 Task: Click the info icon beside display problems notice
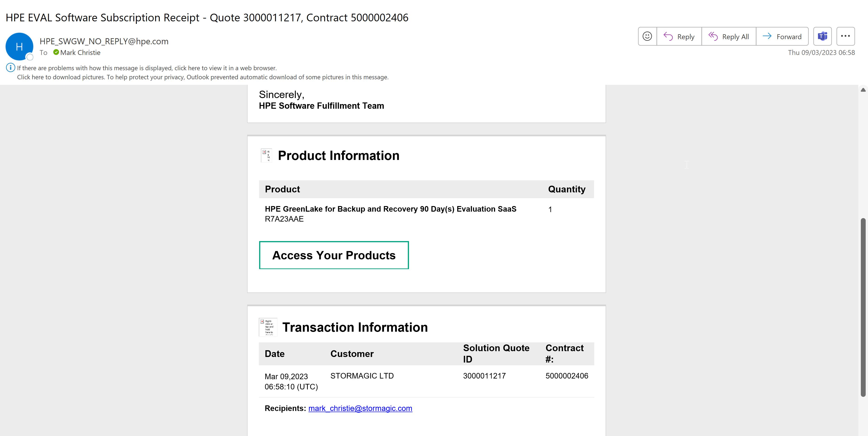coord(10,68)
